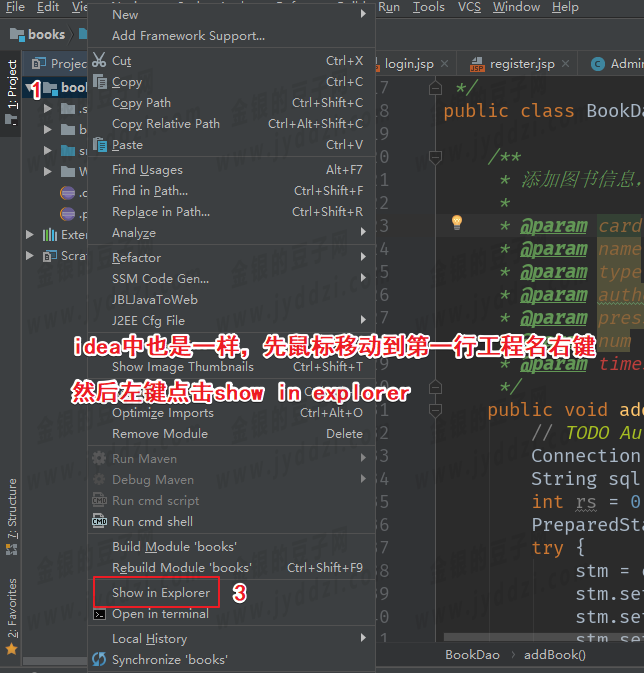Choose Optimize Imports
This screenshot has width=644, height=673.
231,413
